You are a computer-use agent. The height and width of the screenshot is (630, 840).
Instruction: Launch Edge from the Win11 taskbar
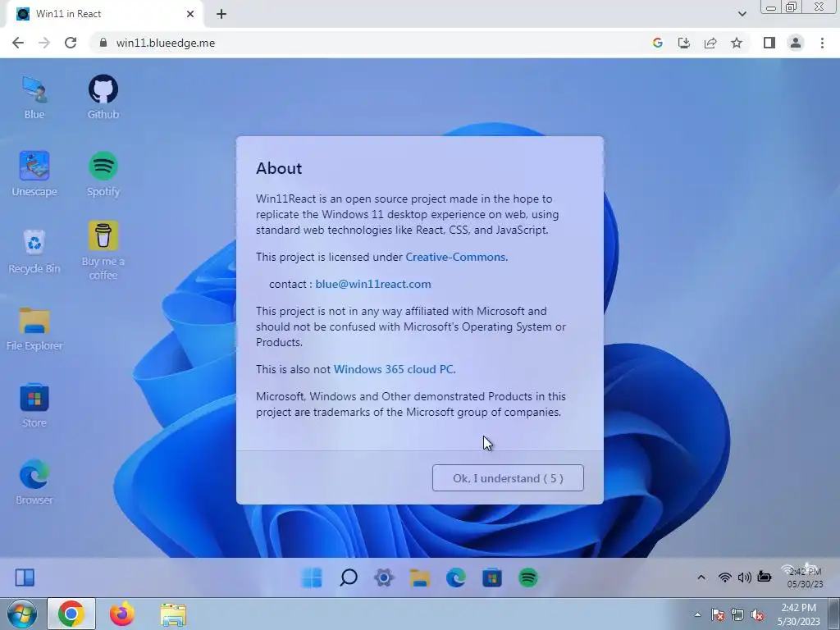click(456, 577)
